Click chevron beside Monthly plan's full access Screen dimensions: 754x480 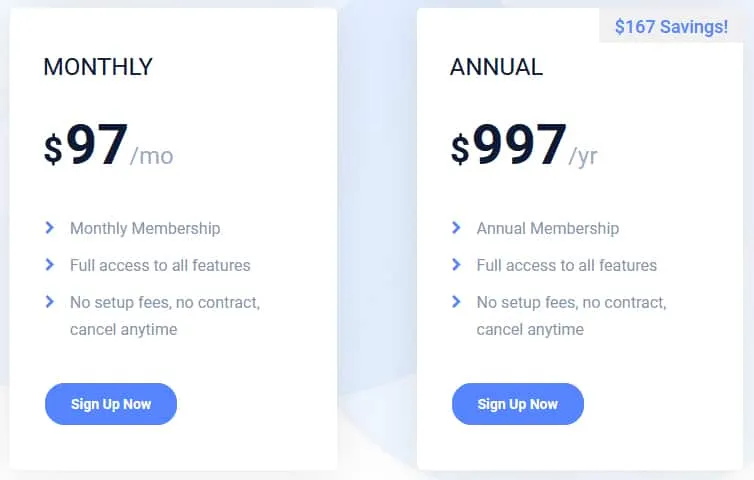pos(50,265)
